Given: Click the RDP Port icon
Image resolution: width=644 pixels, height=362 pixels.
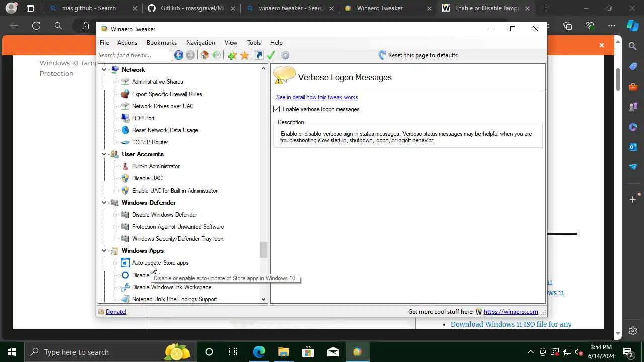Looking at the screenshot, I should pos(125,118).
